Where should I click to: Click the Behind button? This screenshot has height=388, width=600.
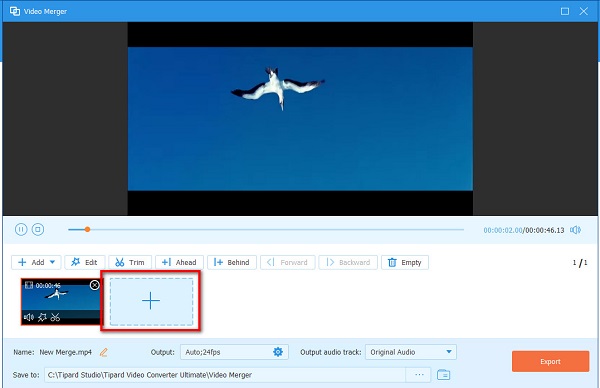point(232,262)
